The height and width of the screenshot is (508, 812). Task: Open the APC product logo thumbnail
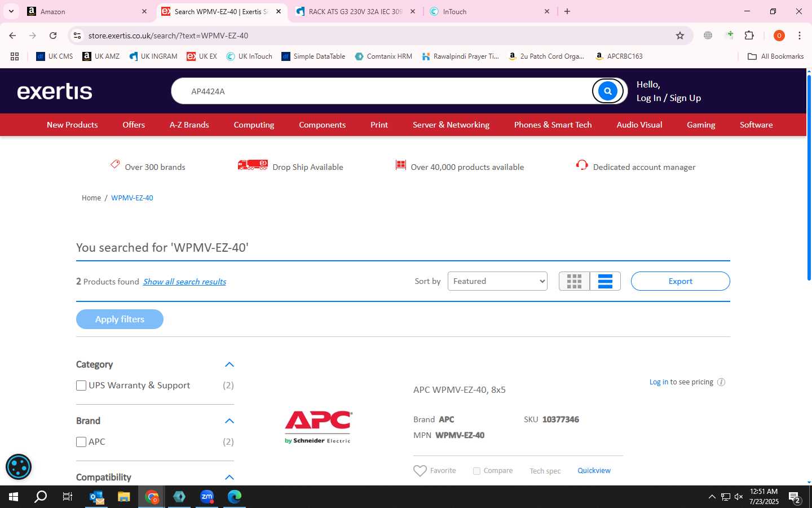[x=319, y=427]
